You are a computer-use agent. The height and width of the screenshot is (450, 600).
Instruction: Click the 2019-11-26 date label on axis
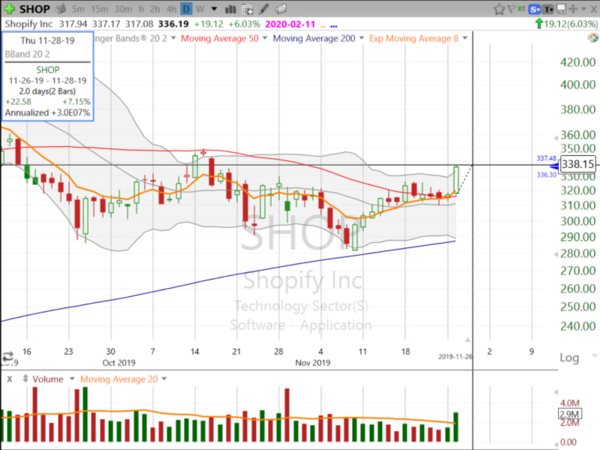[x=455, y=357]
